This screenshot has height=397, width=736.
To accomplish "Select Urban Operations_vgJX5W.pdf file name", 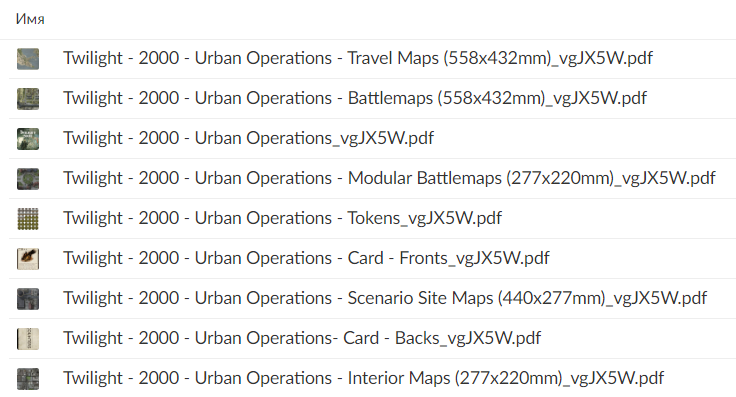I will pos(248,138).
